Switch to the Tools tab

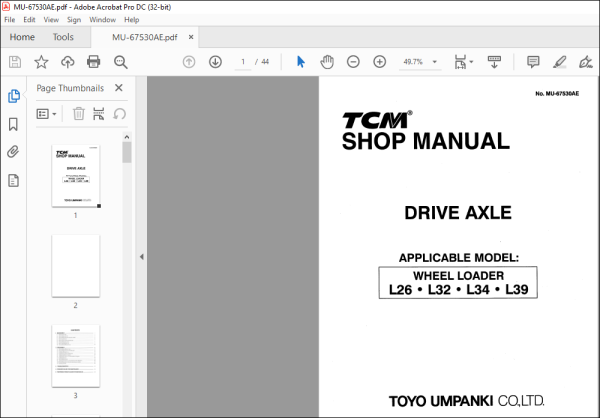click(x=63, y=37)
